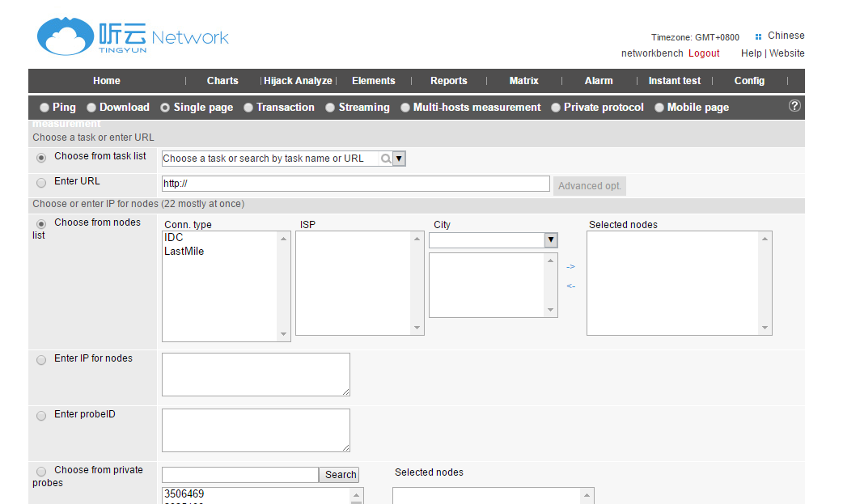Select the Streaming measurement option
Viewport: 843px width, 504px height.
(x=330, y=108)
